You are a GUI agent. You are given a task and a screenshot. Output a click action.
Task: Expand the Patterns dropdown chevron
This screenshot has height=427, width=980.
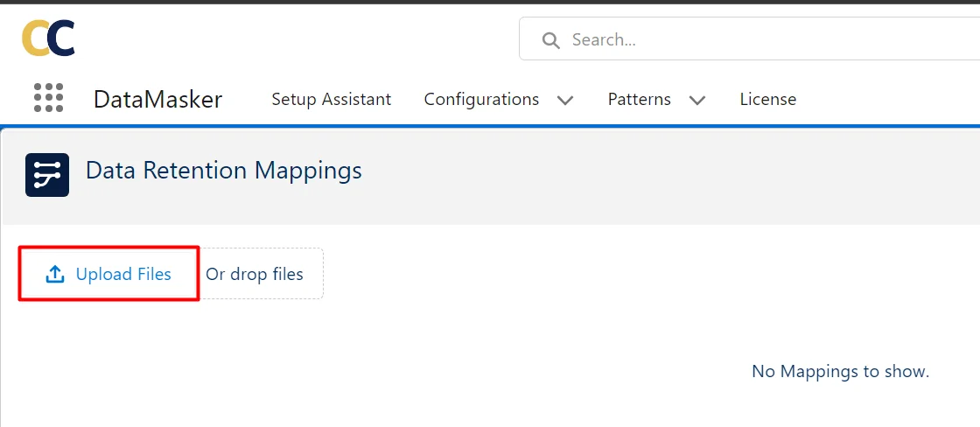pos(697,100)
